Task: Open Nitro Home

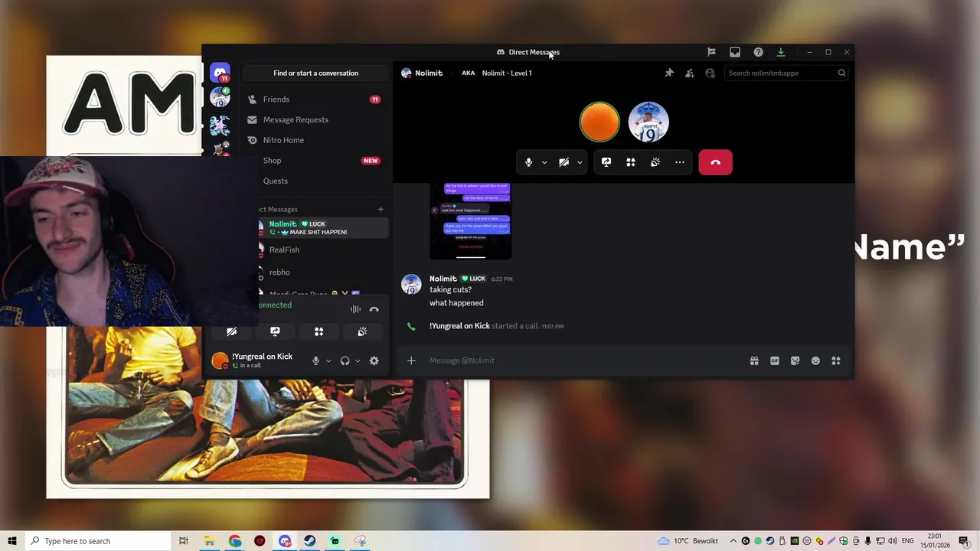Action: click(315, 140)
